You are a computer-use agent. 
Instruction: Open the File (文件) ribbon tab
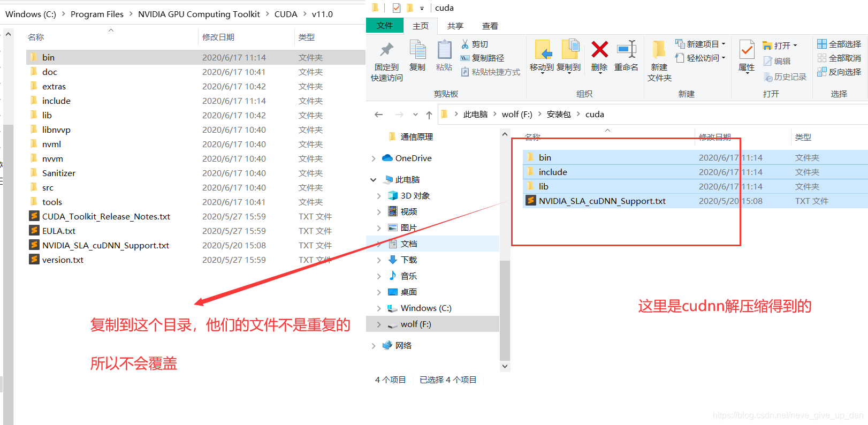pyautogui.click(x=385, y=26)
